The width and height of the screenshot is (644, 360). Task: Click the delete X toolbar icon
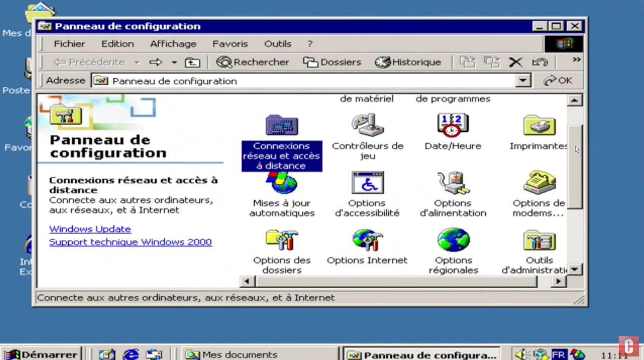516,62
